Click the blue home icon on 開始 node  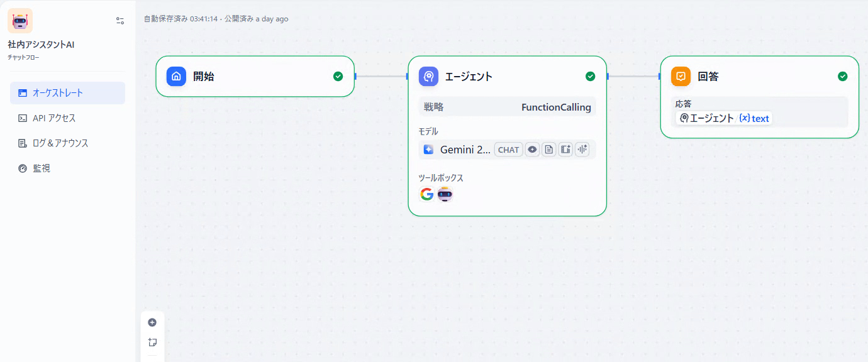176,76
